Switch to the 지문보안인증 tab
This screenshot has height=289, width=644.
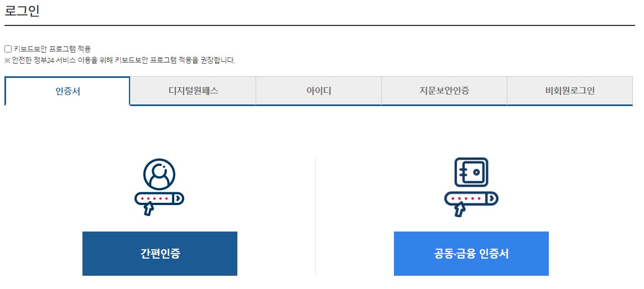(444, 91)
